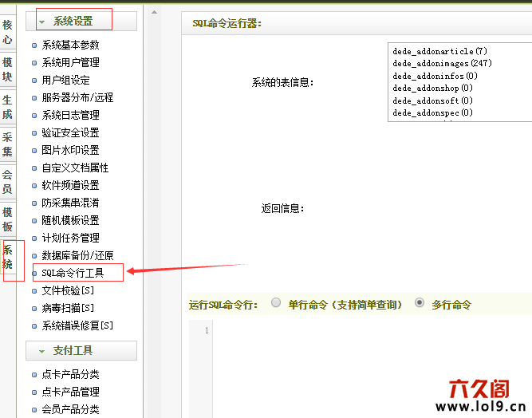Switch to the 会员 vertical tab
Image resolution: width=532 pixels, height=418 pixels.
tap(7, 182)
